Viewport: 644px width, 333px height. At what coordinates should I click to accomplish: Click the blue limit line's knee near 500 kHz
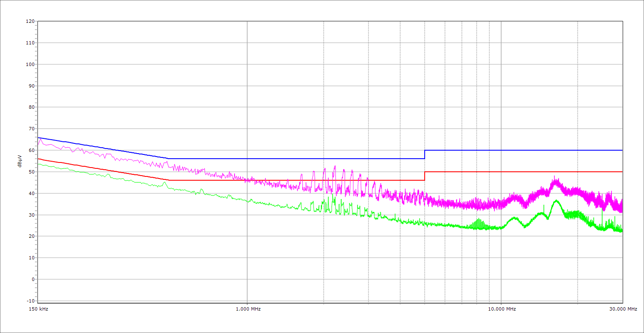pyautogui.click(x=168, y=159)
